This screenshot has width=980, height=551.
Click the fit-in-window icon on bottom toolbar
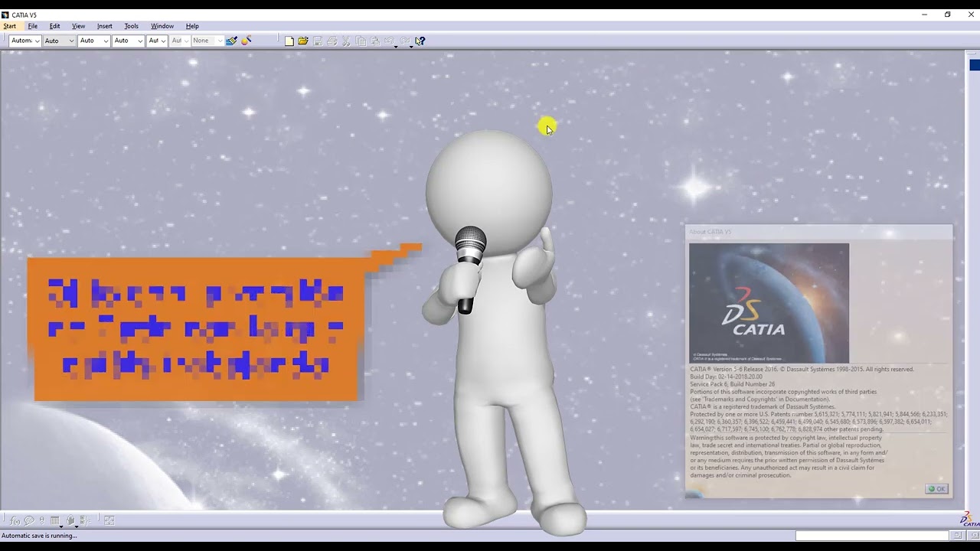click(x=109, y=520)
